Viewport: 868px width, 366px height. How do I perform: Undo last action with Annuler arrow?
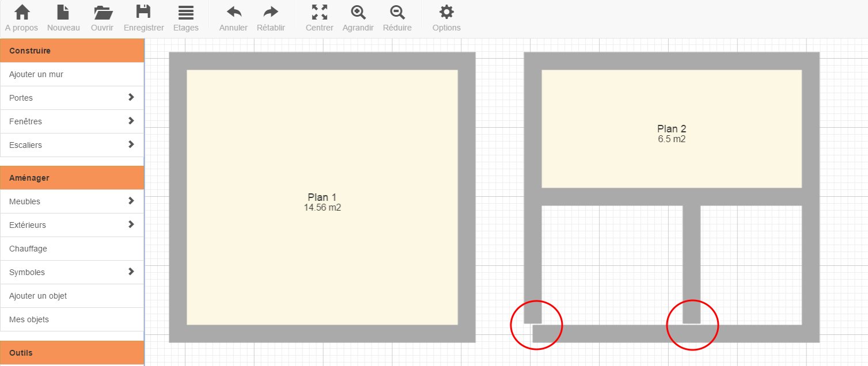coord(233,12)
